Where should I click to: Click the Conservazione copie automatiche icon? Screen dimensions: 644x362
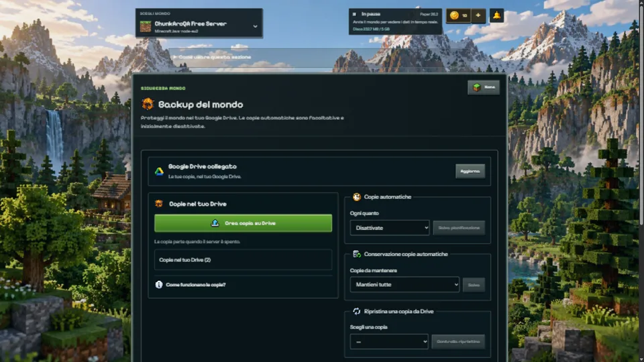coord(356,254)
